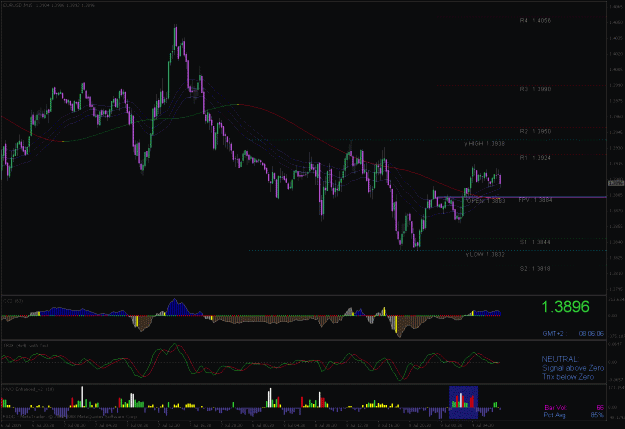
Task: Click the 85% Pct Avg value
Action: (597, 415)
